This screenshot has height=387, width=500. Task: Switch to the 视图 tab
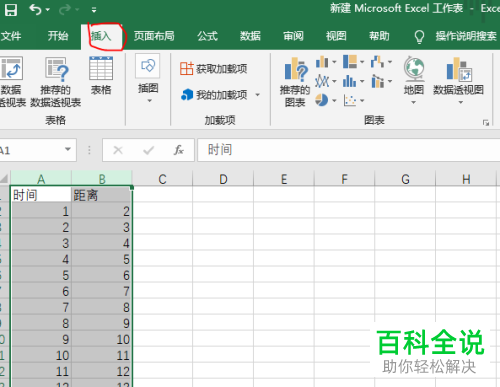336,36
